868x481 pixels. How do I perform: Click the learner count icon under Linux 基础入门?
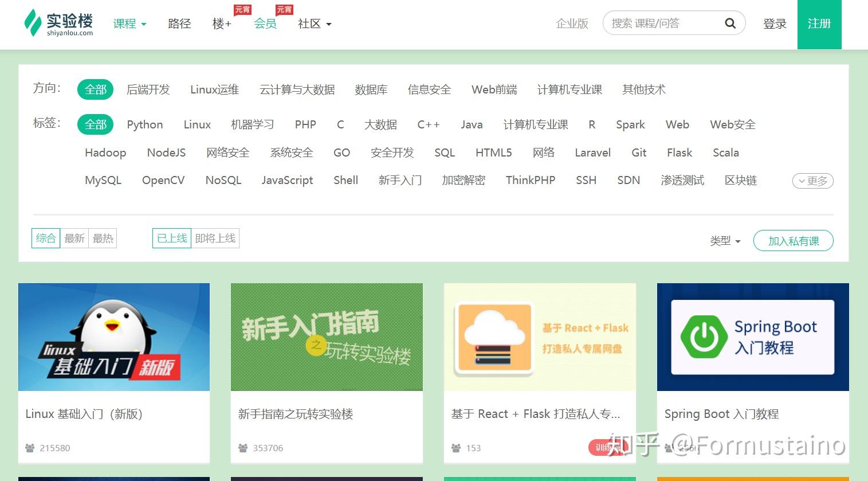30,448
